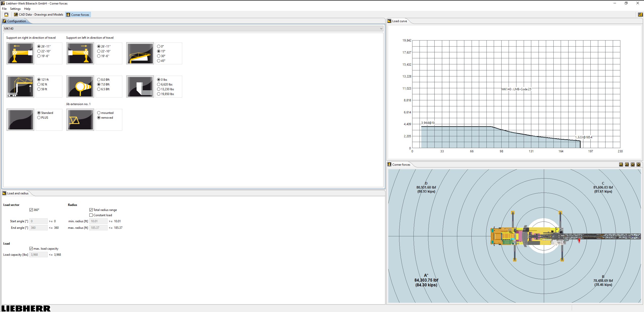Select 19,850 lbs ballast option

[159, 94]
